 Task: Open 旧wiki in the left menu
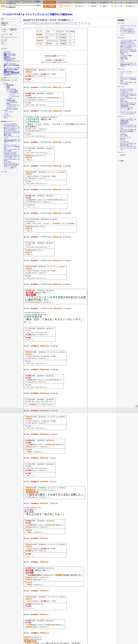pyautogui.click(x=5, y=118)
